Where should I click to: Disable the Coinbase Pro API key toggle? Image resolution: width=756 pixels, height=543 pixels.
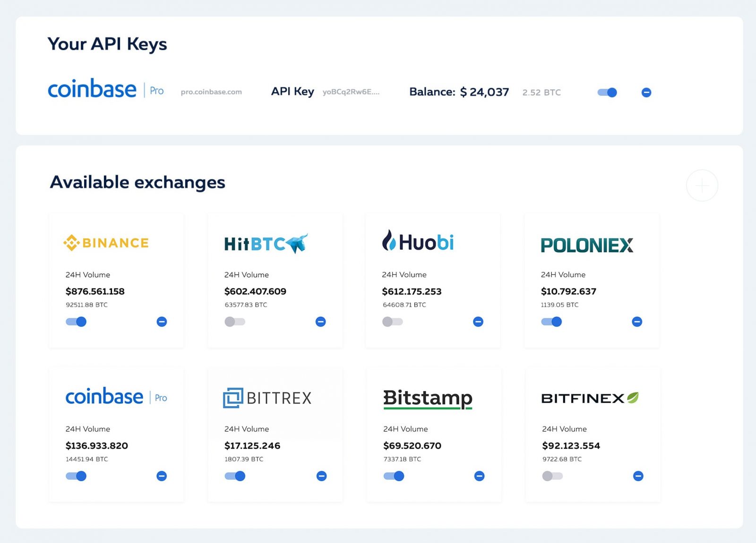(x=607, y=93)
